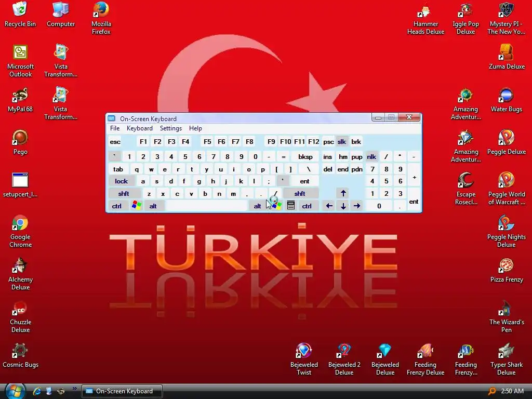Click the psc print screen key
This screenshot has height=399, width=532.
(x=328, y=142)
